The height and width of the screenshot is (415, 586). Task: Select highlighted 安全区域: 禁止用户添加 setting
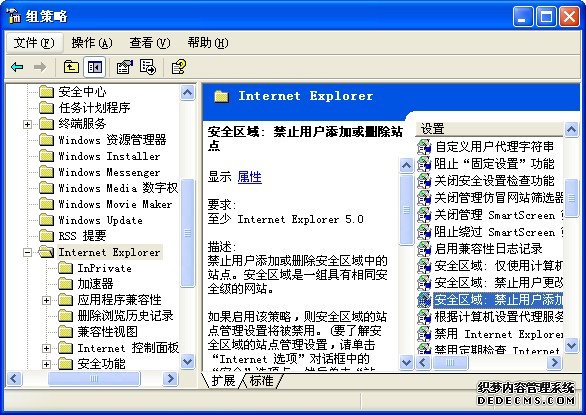coord(498,300)
